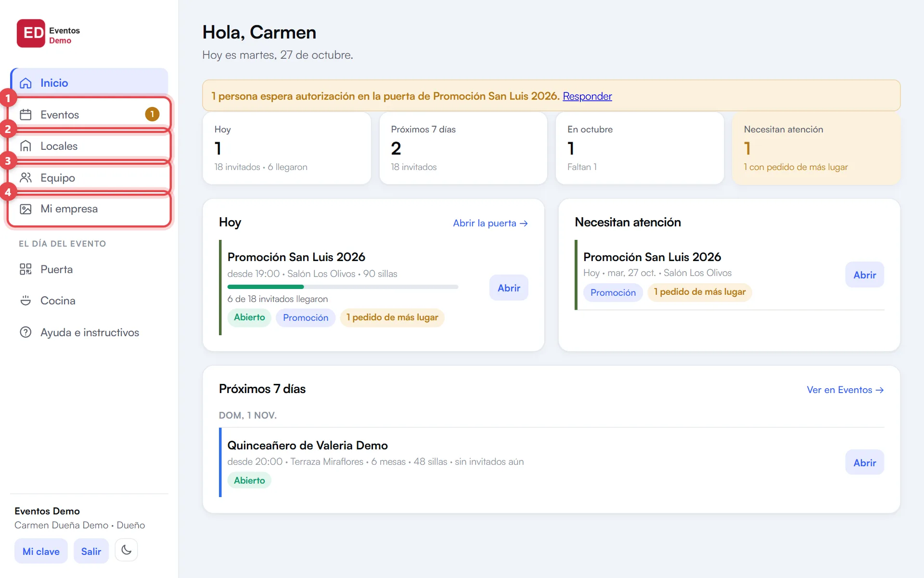Click the Mi clave button

click(x=41, y=551)
